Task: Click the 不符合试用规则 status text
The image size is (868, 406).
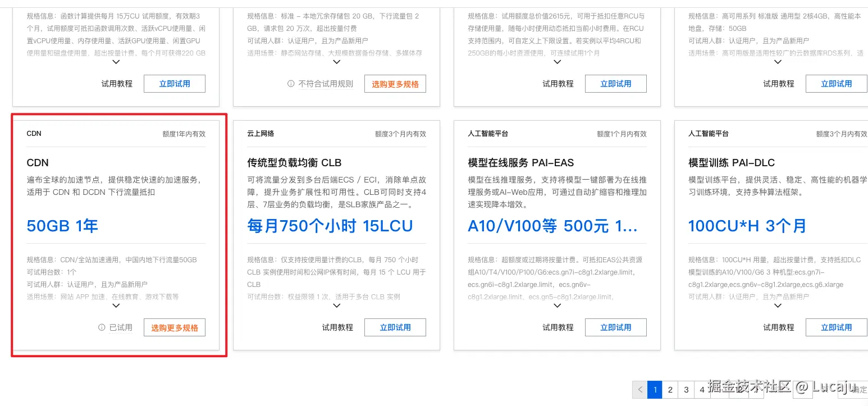Action: point(326,84)
